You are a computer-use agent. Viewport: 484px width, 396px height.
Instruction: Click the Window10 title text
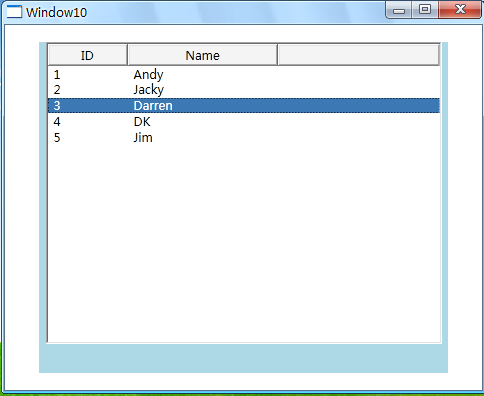56,12
